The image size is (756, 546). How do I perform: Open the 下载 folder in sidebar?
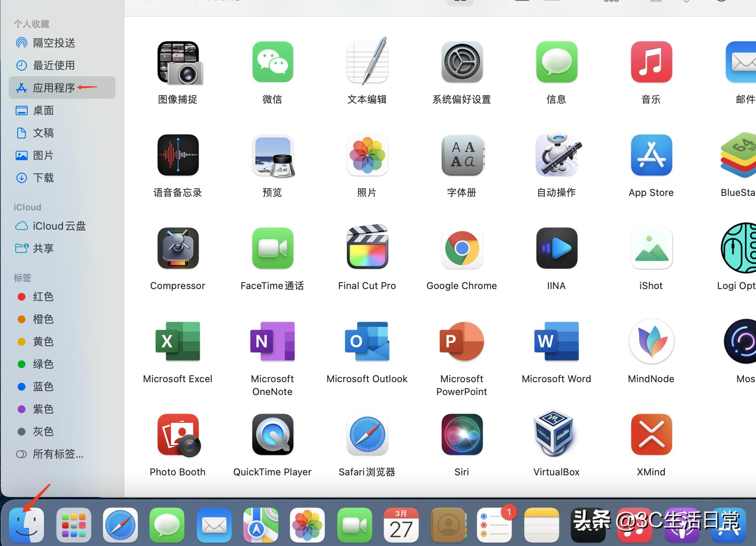(x=43, y=178)
